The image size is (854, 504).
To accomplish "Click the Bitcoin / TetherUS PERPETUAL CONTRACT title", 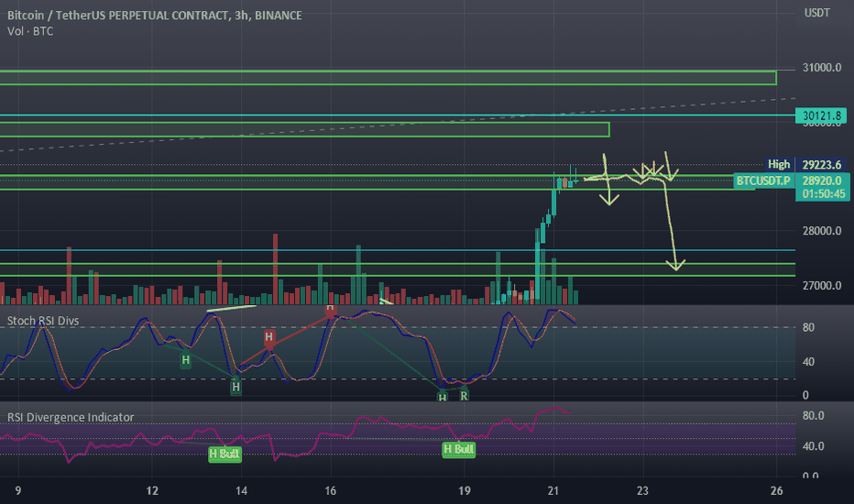I will (x=154, y=16).
